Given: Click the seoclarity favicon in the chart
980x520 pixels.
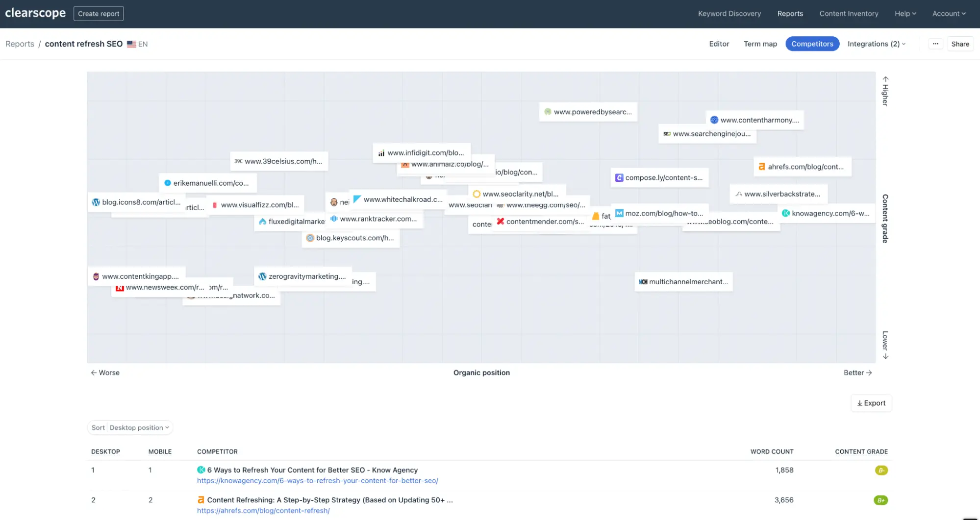Looking at the screenshot, I should (477, 194).
